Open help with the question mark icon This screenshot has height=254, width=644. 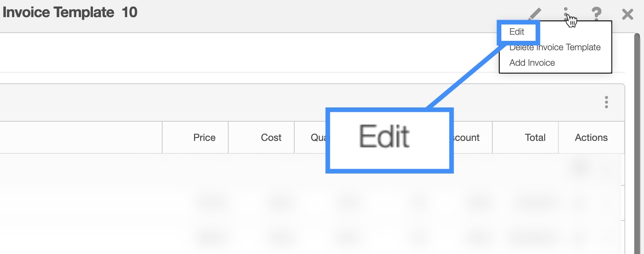pyautogui.click(x=596, y=14)
